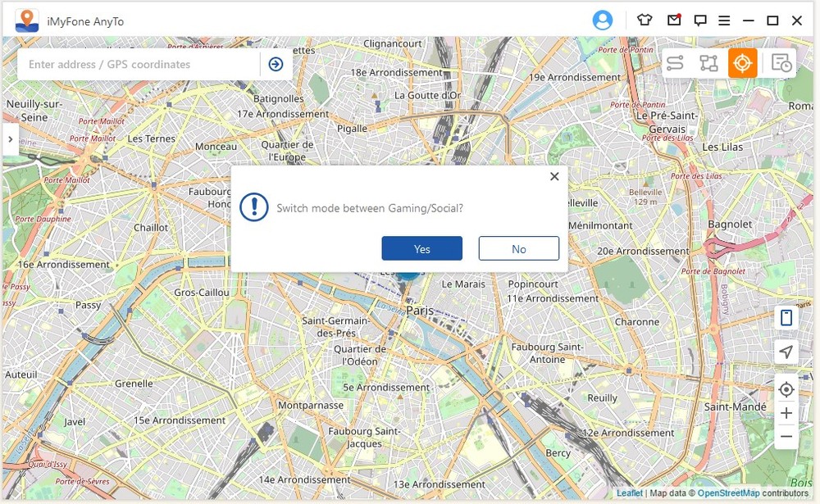
Task: Click the 'Bagnolet' map label
Action: point(730,225)
